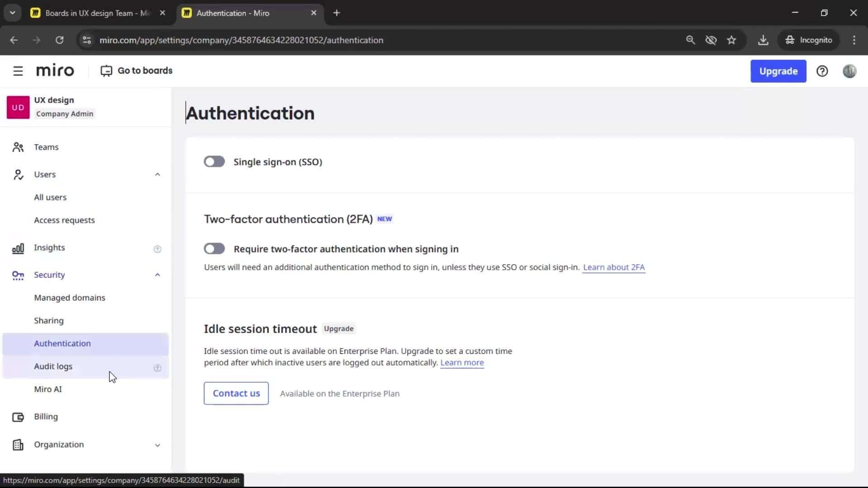Click the Company Admin role label

tap(65, 114)
